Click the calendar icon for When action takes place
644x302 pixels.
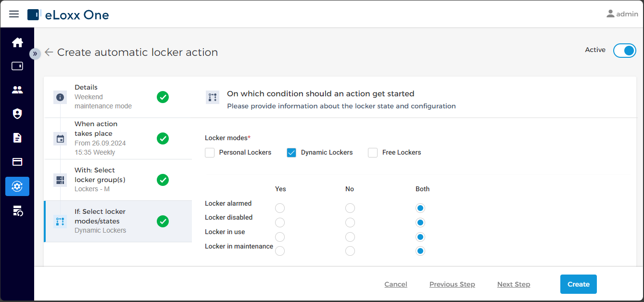tap(60, 139)
